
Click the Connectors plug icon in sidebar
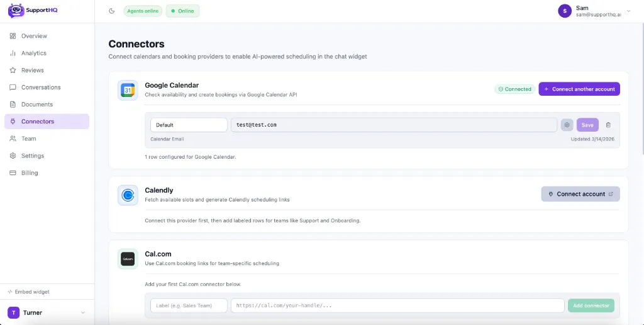[x=13, y=122]
